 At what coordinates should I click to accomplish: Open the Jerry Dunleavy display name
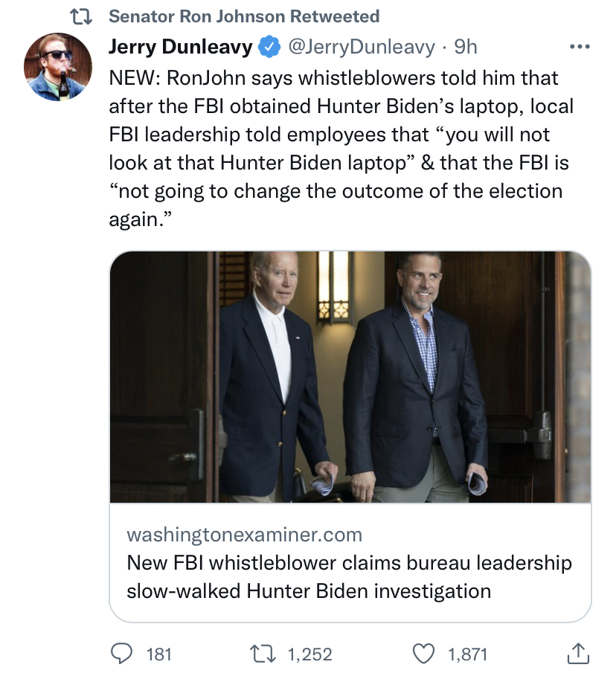[x=181, y=47]
